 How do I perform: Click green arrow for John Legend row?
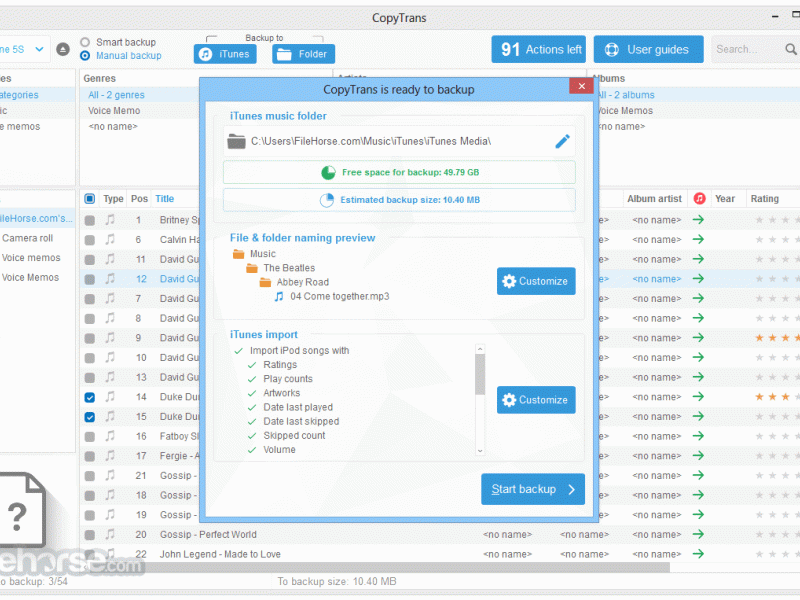698,554
